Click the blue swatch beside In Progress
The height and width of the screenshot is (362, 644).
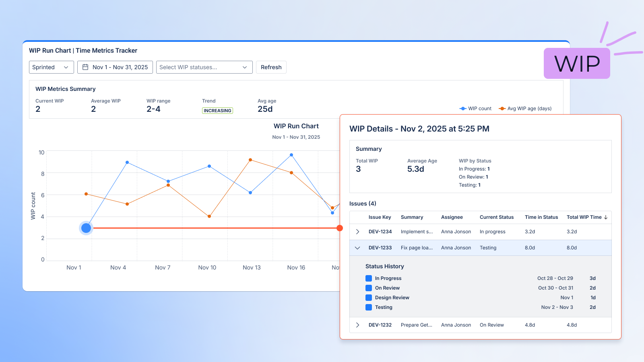coord(369,278)
